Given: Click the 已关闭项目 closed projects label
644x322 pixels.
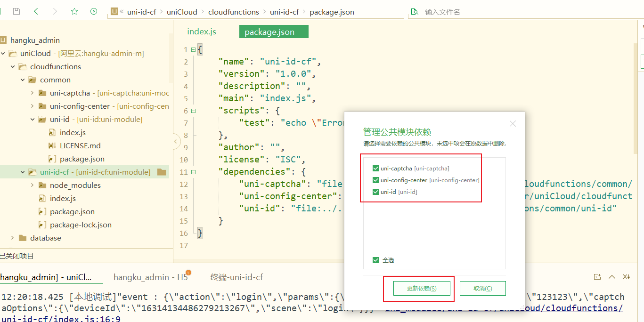Looking at the screenshot, I should pyautogui.click(x=17, y=256).
